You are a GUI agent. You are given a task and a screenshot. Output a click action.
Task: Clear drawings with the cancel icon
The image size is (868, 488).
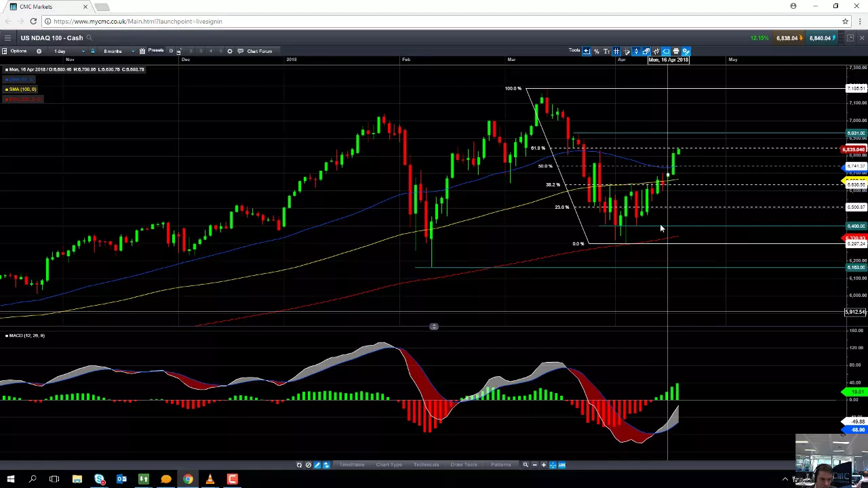pyautogui.click(x=308, y=465)
